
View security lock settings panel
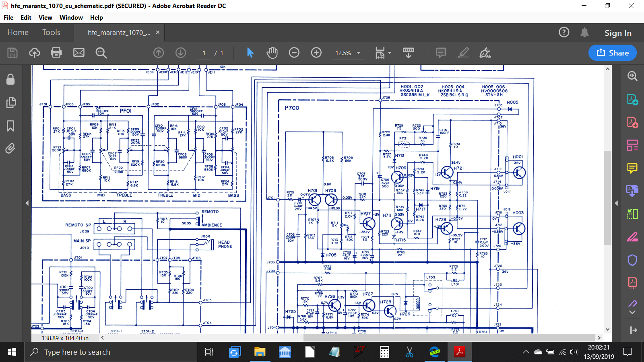[x=10, y=79]
